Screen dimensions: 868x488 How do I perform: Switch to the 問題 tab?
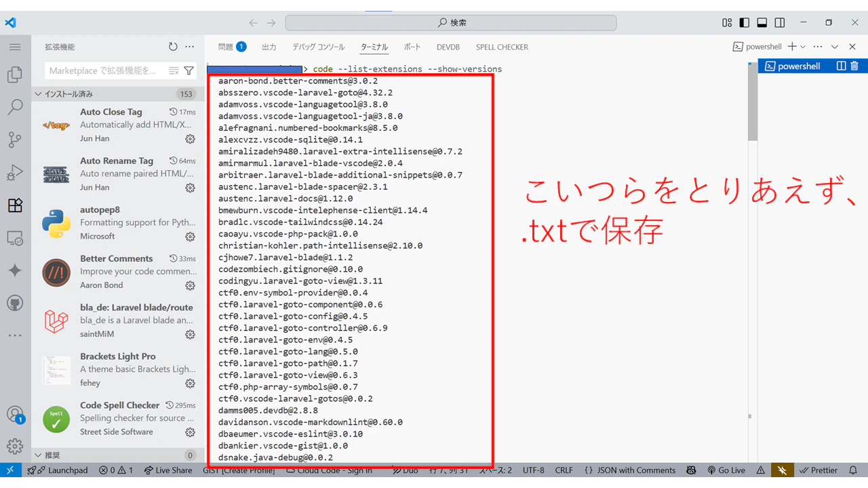pyautogui.click(x=232, y=47)
